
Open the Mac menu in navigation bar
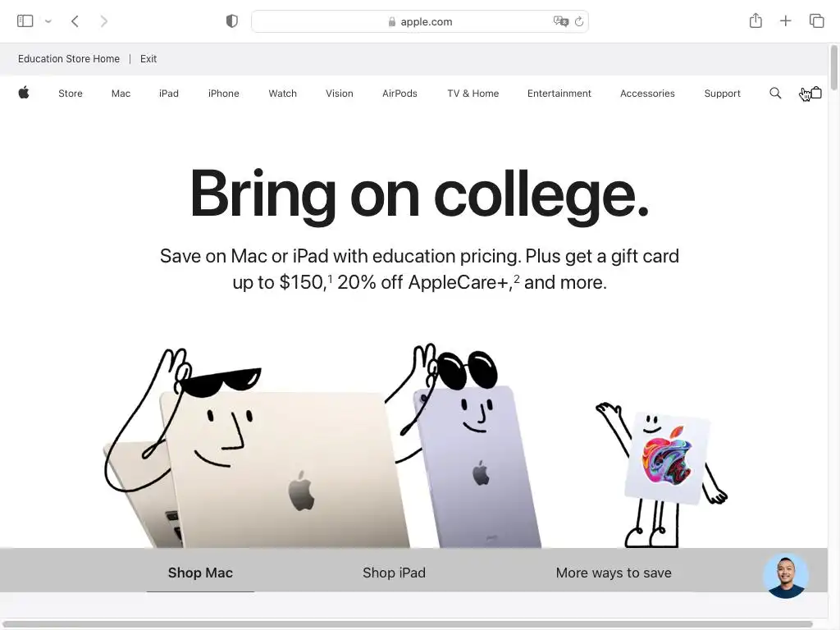(x=121, y=94)
